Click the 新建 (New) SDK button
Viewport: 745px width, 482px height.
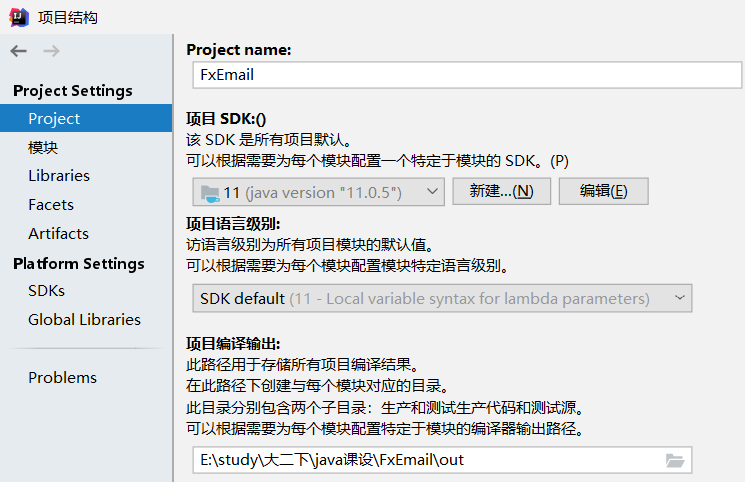501,192
